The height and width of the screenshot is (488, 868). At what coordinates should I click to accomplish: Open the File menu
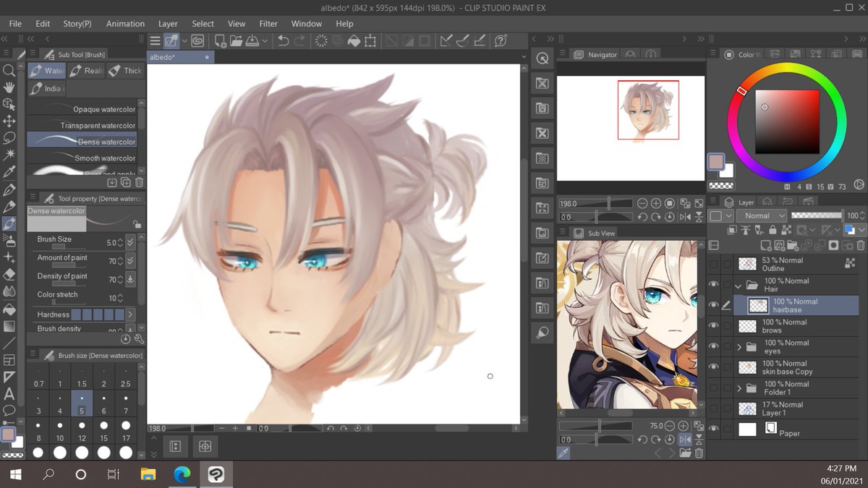point(15,24)
